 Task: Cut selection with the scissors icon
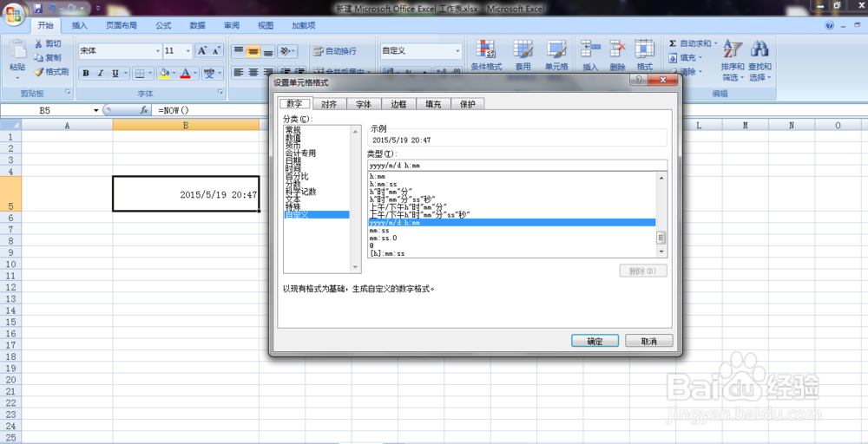point(39,43)
